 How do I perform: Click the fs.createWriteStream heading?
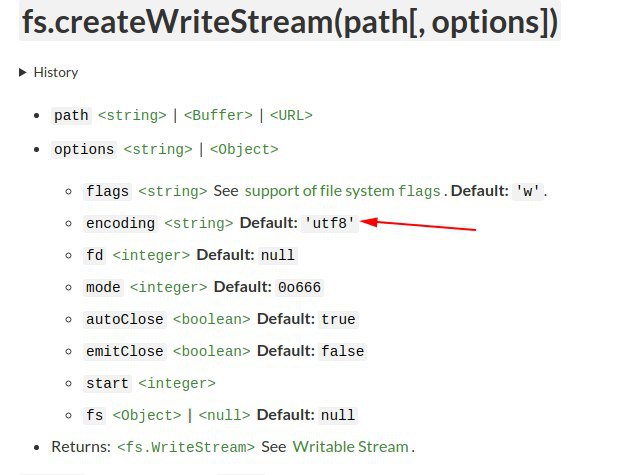click(290, 21)
